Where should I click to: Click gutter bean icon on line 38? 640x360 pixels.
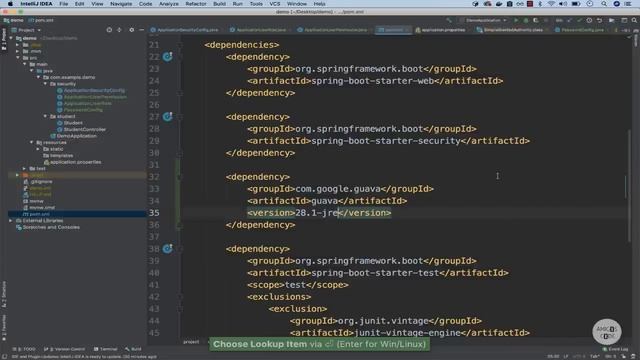click(x=167, y=249)
